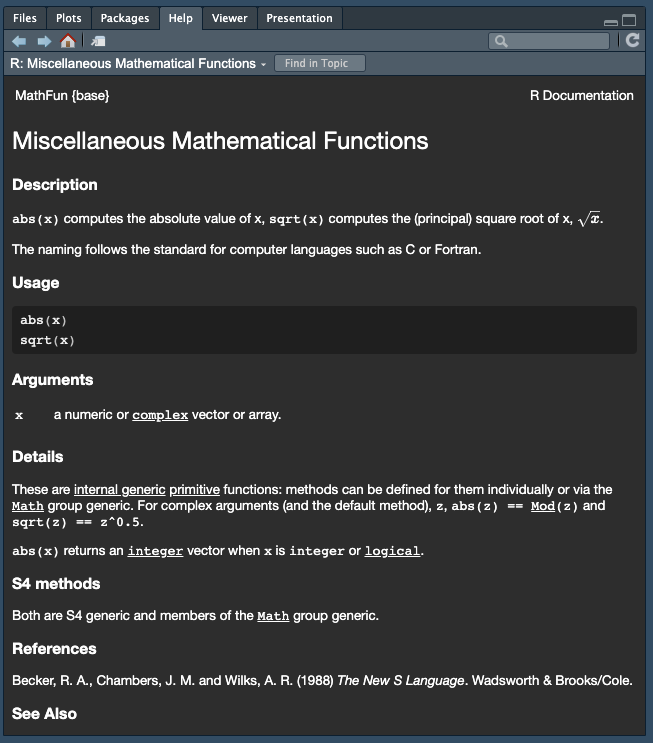
Task: Click the search magnifier icon
Action: point(501,41)
